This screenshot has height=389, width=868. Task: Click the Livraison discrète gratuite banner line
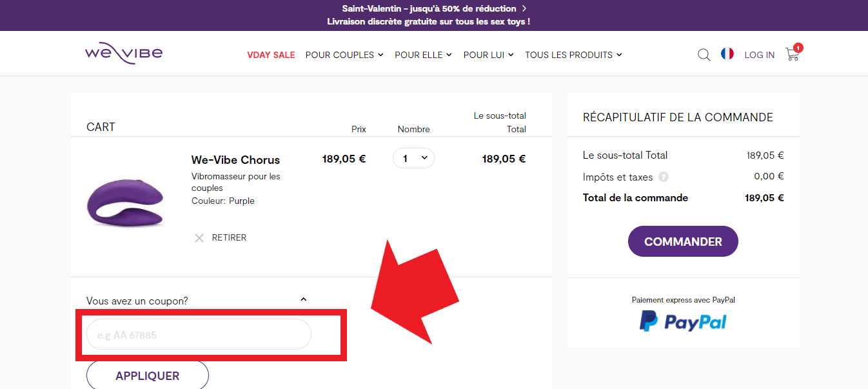[x=429, y=21]
